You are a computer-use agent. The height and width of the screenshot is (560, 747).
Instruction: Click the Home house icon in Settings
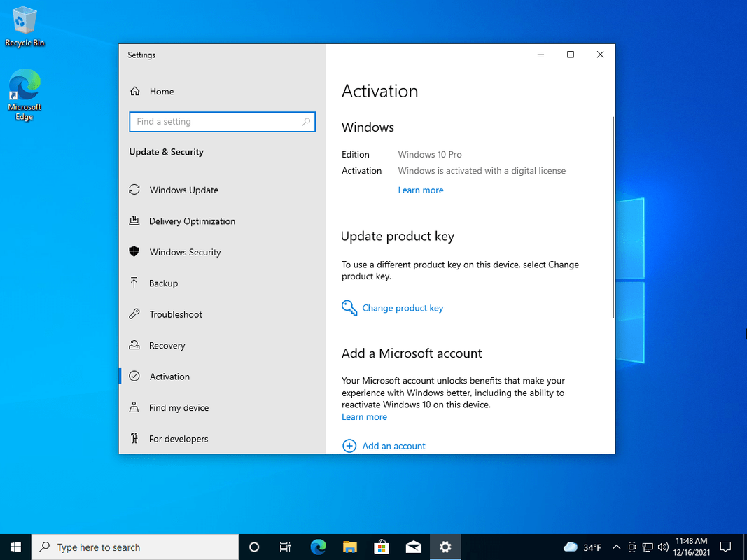coord(135,92)
